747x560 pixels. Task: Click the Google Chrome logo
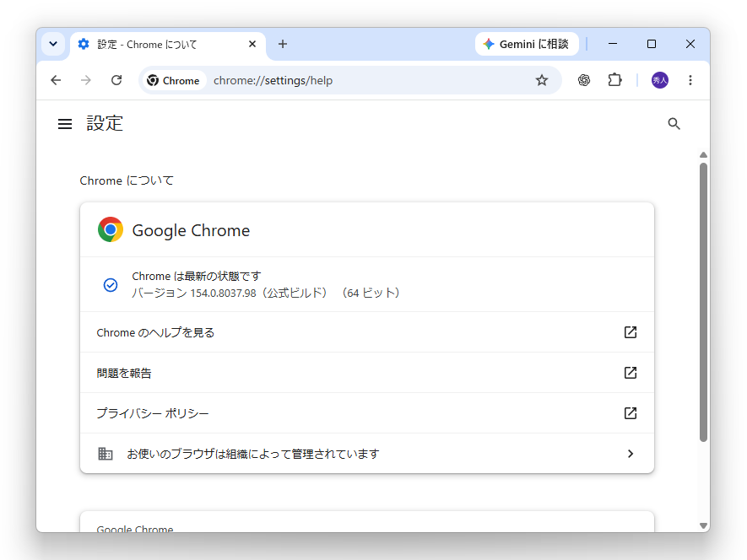111,229
